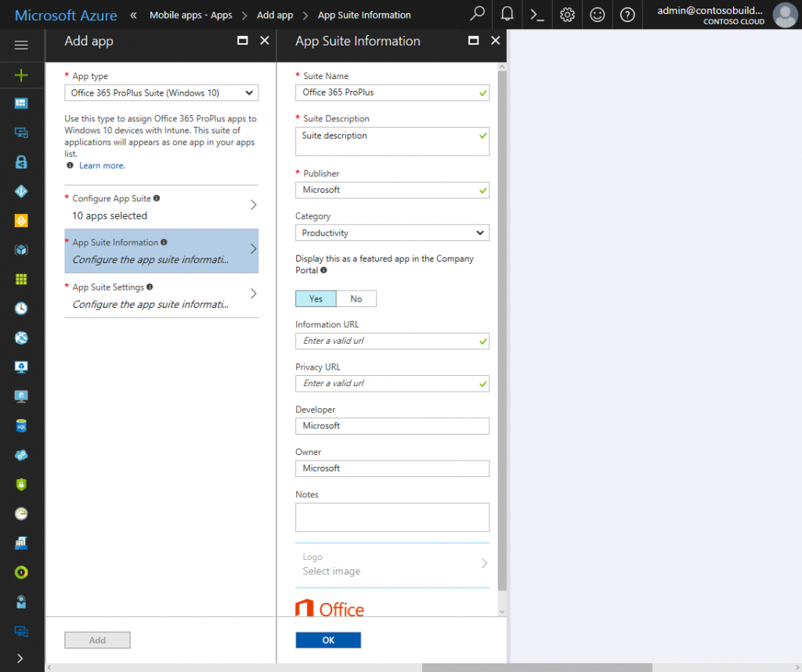Screen dimensions: 802x672
Task: Click the App Suite Information vertical scrollbar
Action: [x=502, y=331]
